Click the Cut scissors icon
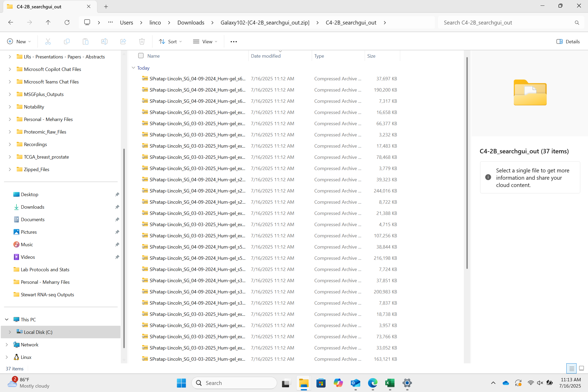588x392 pixels. [x=48, y=41]
